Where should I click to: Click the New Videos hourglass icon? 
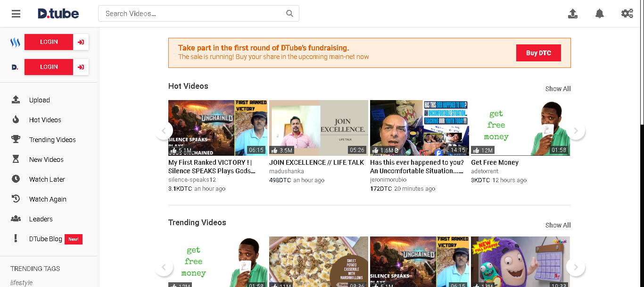(16, 159)
